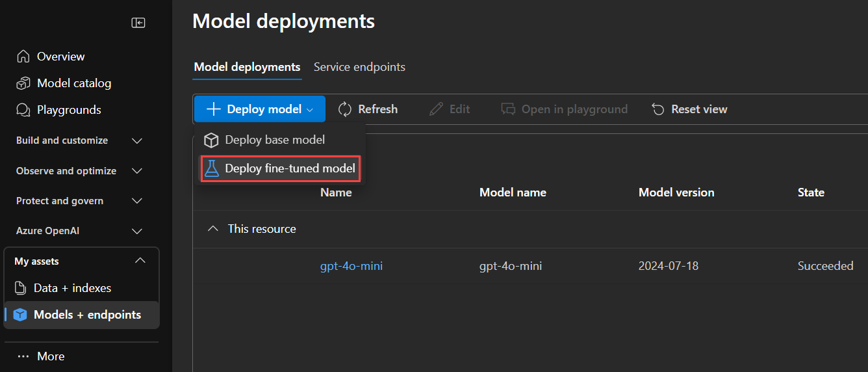This screenshot has width=868, height=372.
Task: Expand the Build and customize section
Action: tap(137, 140)
